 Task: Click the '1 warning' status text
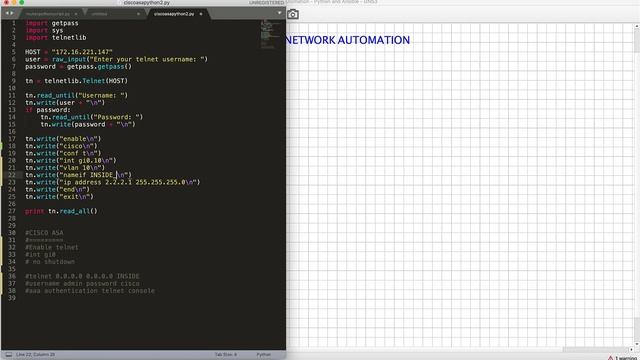tap(627, 358)
